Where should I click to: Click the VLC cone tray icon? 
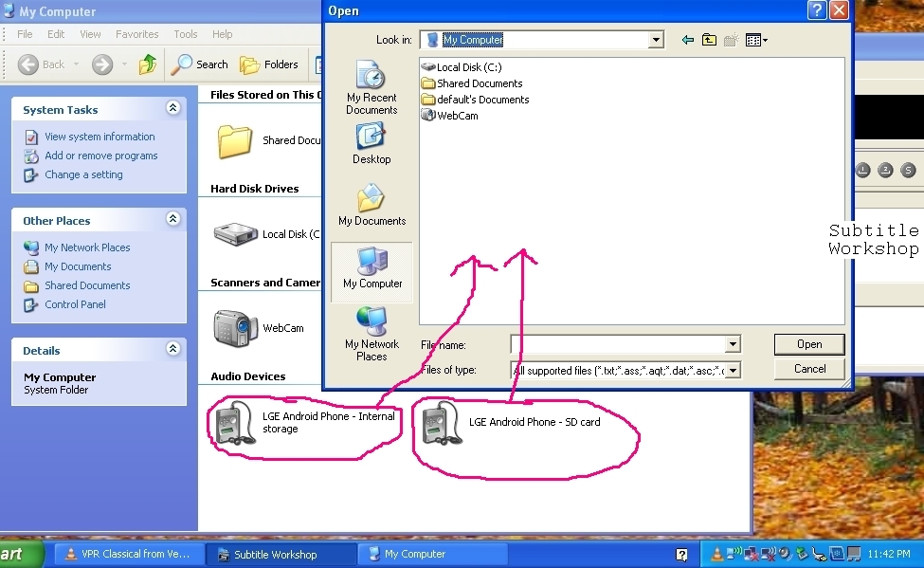tap(716, 554)
